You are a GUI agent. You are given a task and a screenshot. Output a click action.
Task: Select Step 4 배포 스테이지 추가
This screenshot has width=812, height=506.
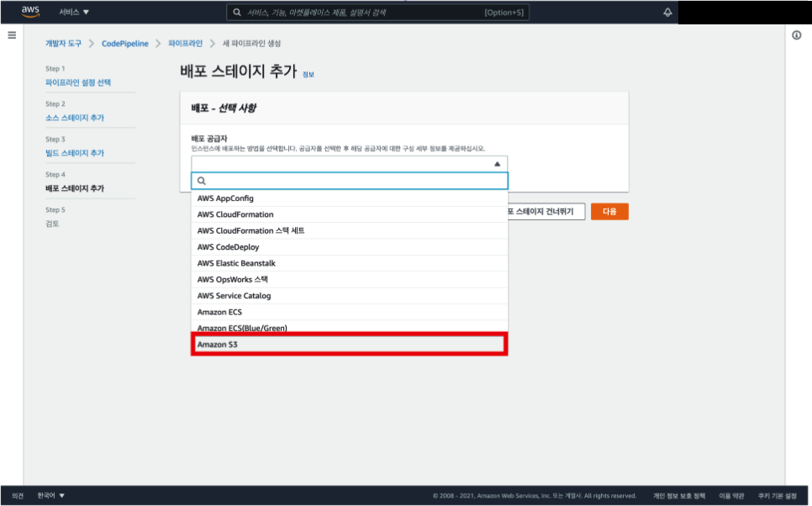pos(75,188)
